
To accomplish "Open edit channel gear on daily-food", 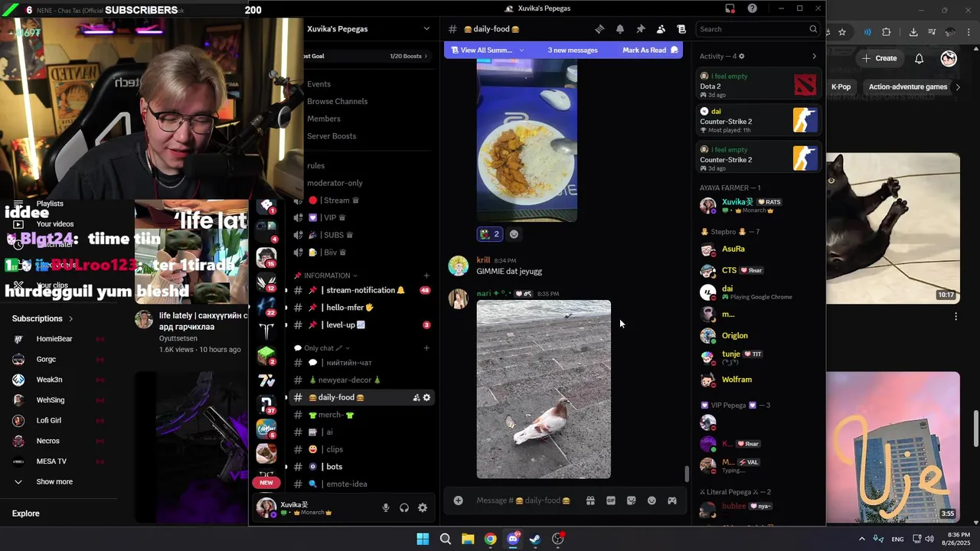I will [x=427, y=398].
